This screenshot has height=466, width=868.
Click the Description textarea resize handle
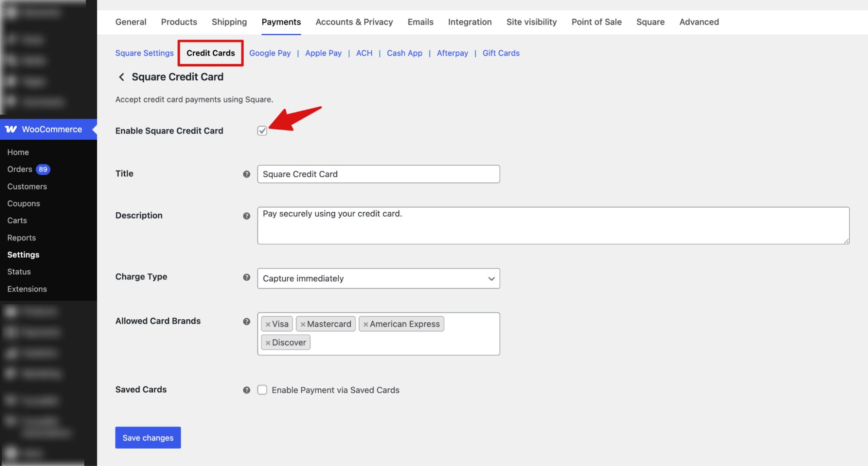tap(846, 241)
